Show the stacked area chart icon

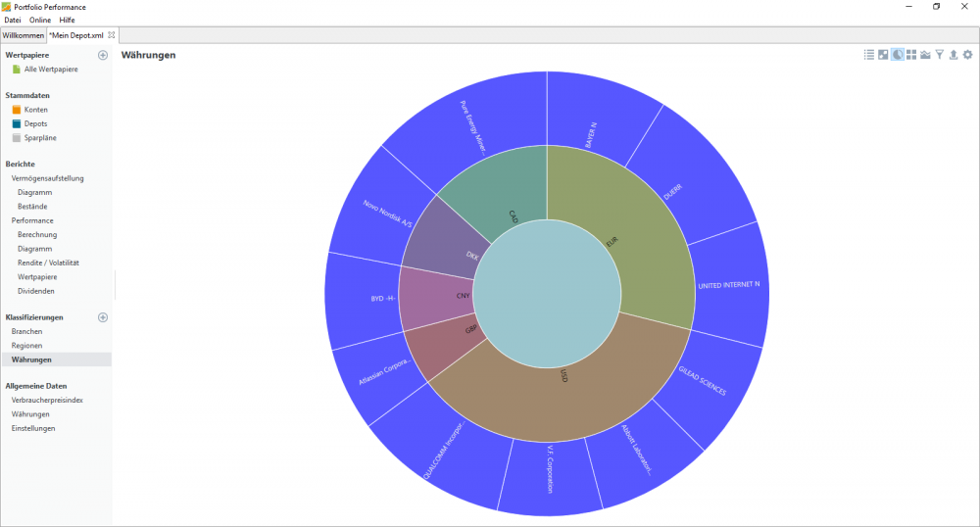926,55
